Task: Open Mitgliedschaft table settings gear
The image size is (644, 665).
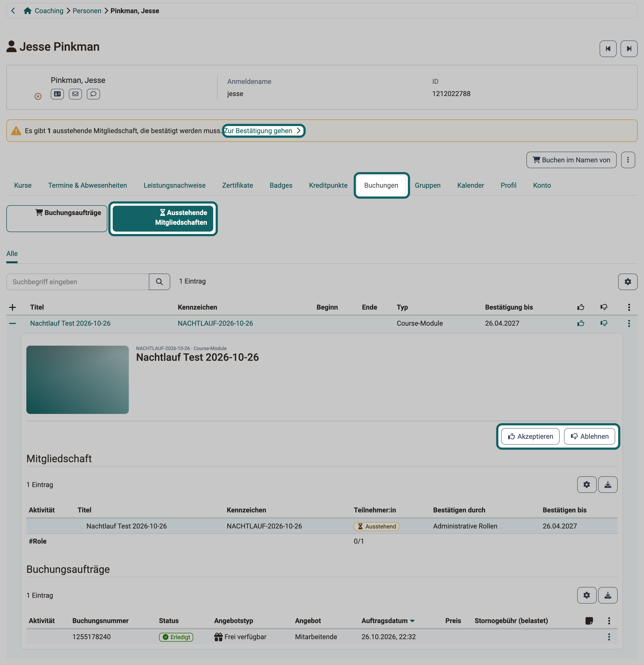Action: pos(587,485)
